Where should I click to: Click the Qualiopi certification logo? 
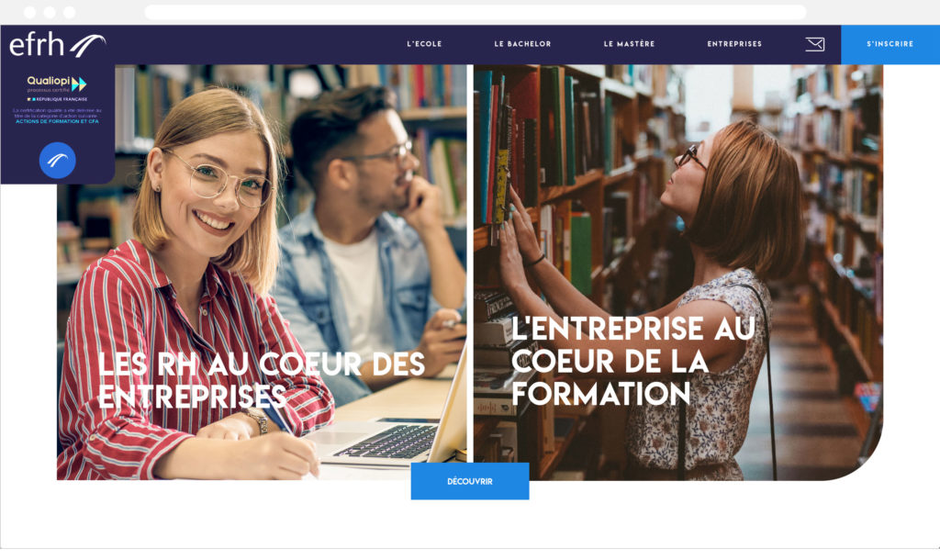coord(57,84)
